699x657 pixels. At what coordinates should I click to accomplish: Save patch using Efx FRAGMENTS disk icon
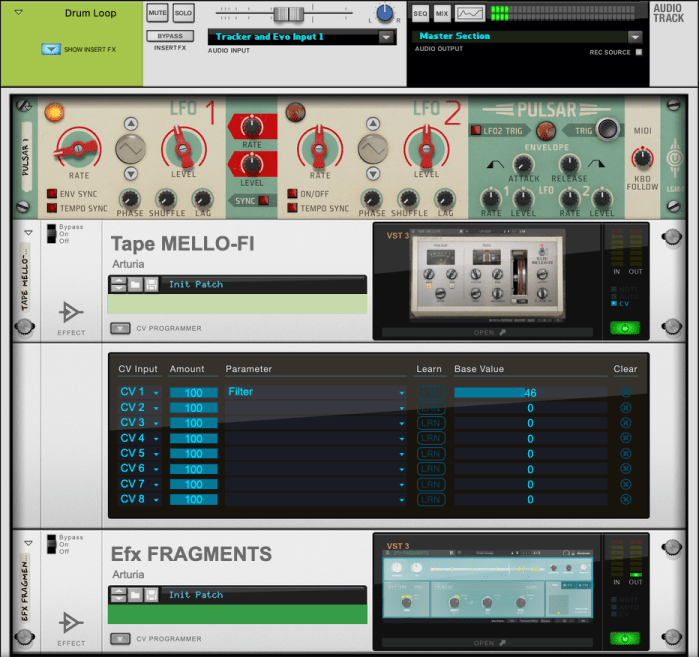pos(151,595)
